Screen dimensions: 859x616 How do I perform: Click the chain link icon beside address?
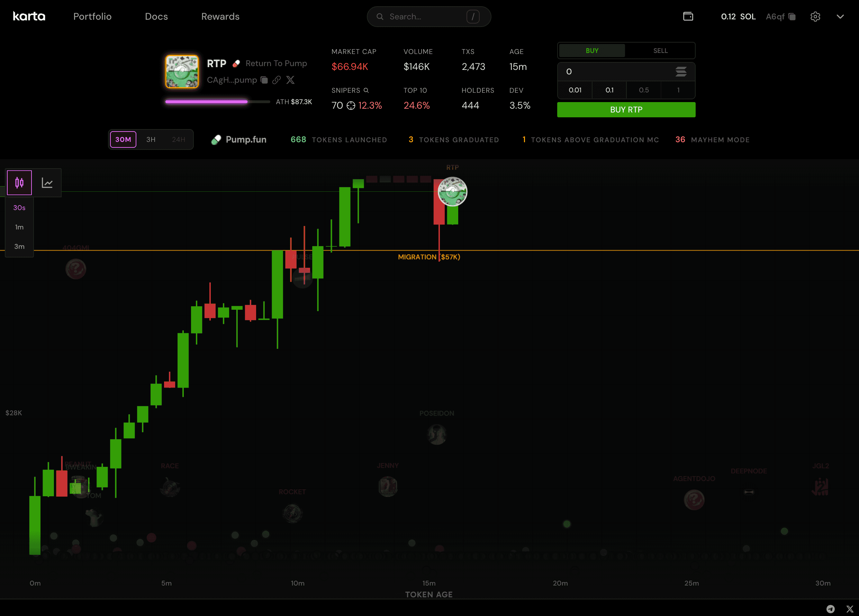point(277,80)
